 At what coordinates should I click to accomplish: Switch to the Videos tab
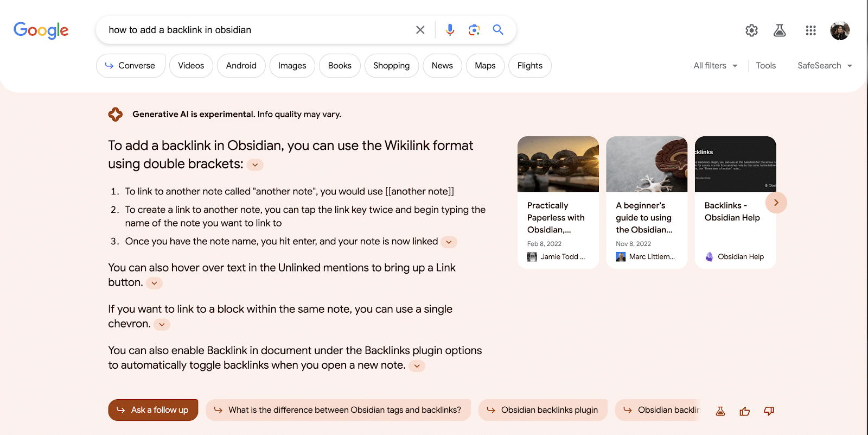191,66
